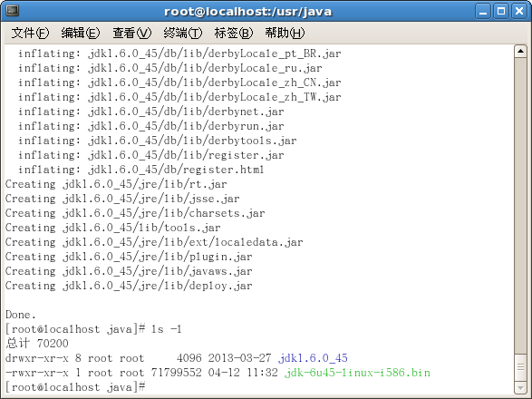Click the line inflating derbytools.jar
Image resolution: width=532 pixels, height=399 pixels.
157,141
